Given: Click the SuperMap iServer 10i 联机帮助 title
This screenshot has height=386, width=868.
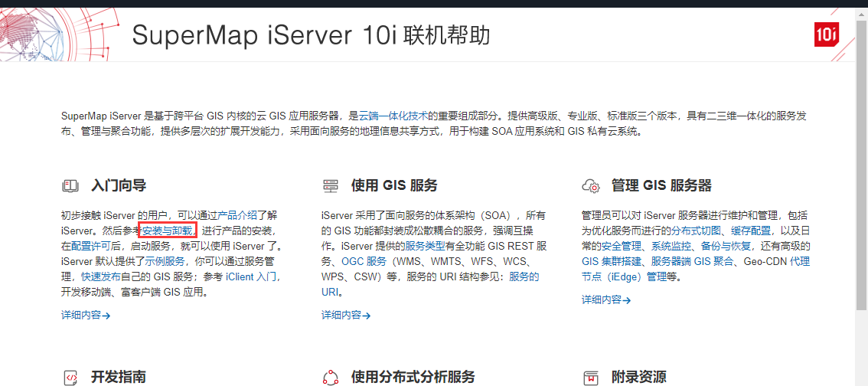Looking at the screenshot, I should pos(312,35).
